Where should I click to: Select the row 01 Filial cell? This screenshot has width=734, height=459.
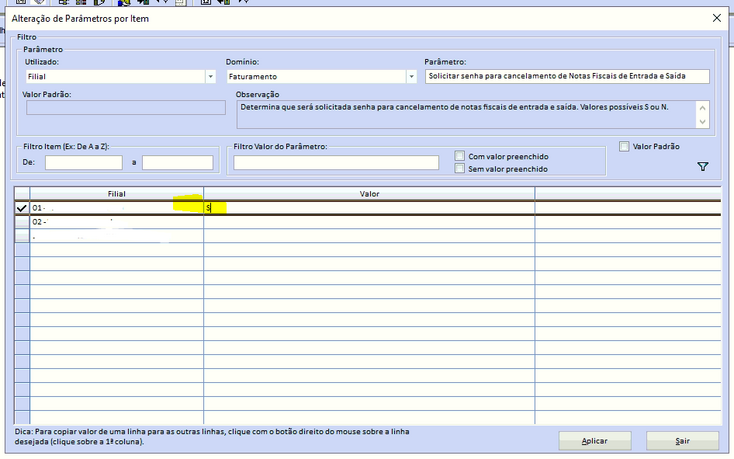click(x=117, y=208)
